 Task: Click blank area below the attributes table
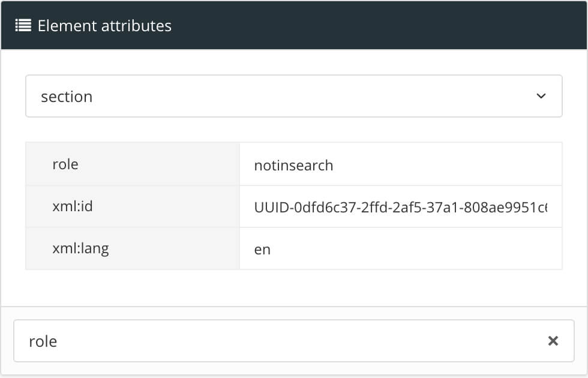[x=293, y=288]
